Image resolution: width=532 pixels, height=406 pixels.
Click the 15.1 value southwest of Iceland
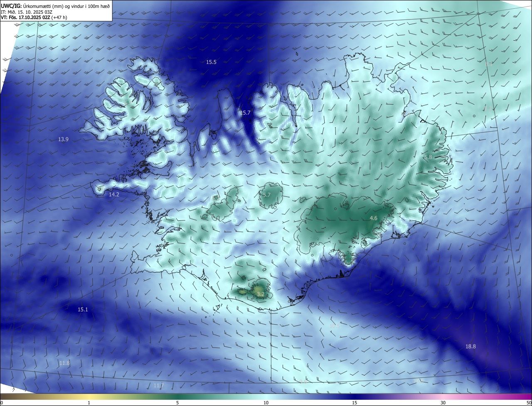click(x=83, y=309)
